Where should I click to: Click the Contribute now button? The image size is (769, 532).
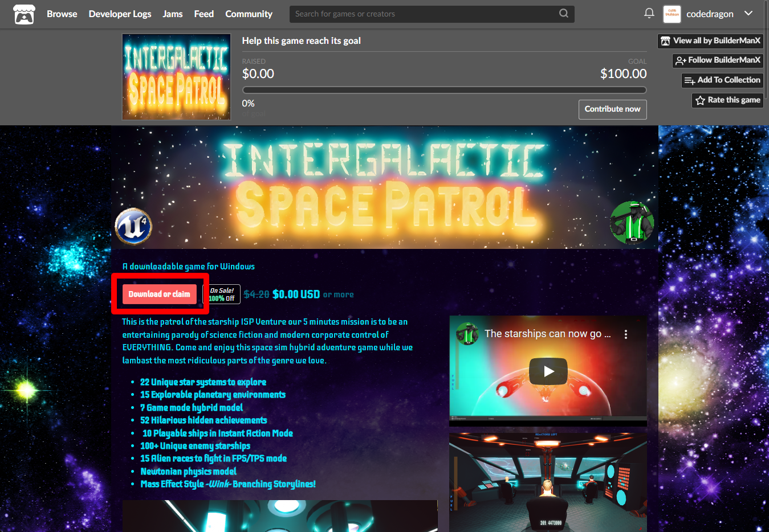612,109
